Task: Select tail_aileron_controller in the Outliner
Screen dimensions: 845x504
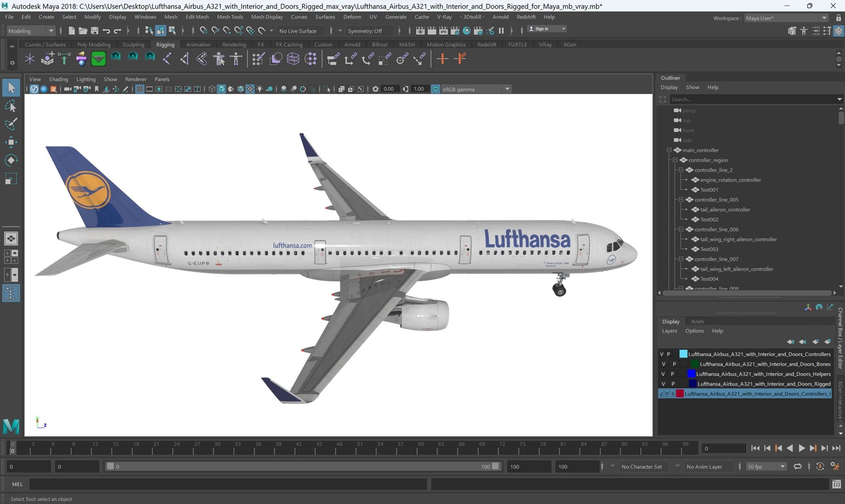Action: [x=725, y=210]
